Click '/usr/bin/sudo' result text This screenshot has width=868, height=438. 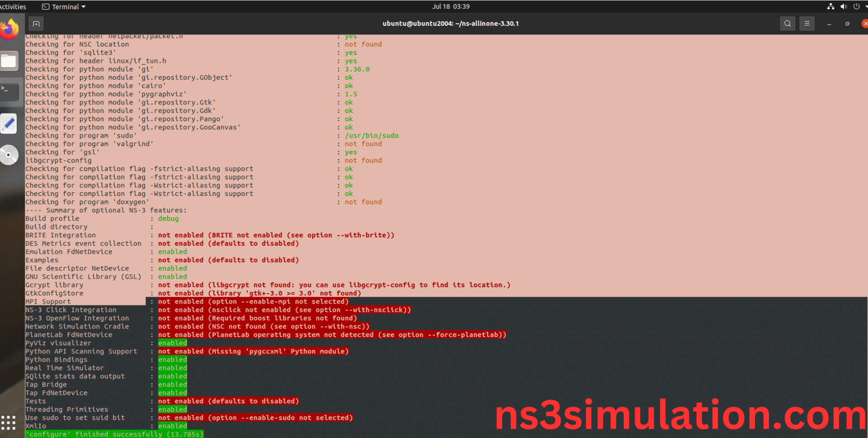(x=372, y=136)
